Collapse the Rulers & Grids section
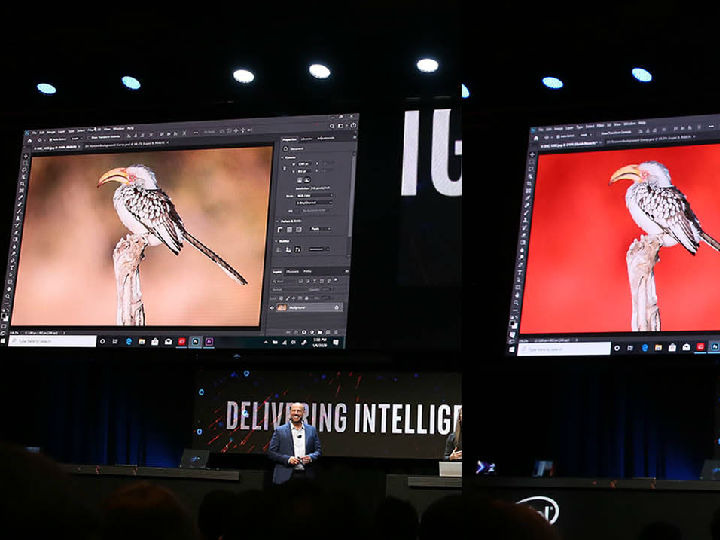The height and width of the screenshot is (540, 720). 277,221
